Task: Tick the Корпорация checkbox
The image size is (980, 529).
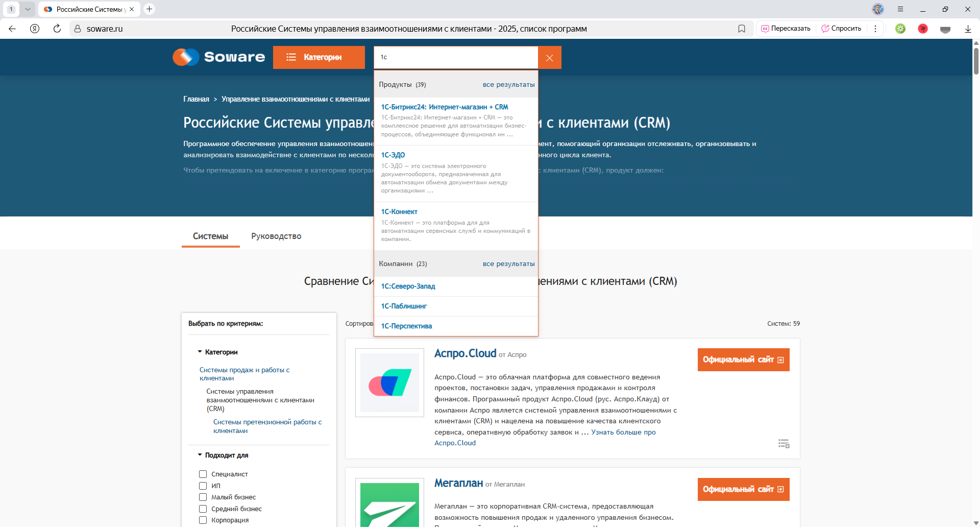Action: (x=203, y=520)
